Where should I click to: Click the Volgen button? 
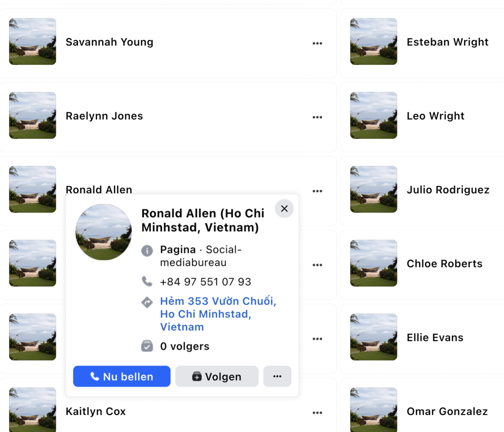click(x=216, y=376)
